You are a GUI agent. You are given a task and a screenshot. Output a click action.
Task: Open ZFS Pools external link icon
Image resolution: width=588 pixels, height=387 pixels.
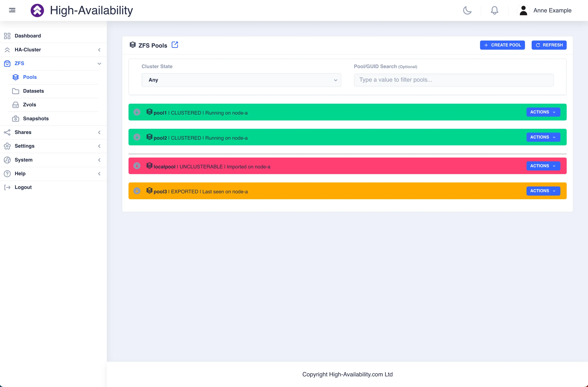(175, 45)
